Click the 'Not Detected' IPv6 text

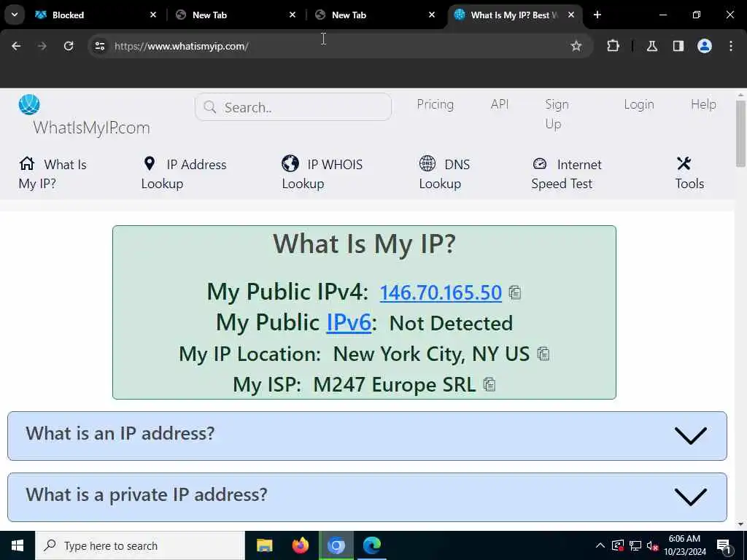click(x=451, y=323)
